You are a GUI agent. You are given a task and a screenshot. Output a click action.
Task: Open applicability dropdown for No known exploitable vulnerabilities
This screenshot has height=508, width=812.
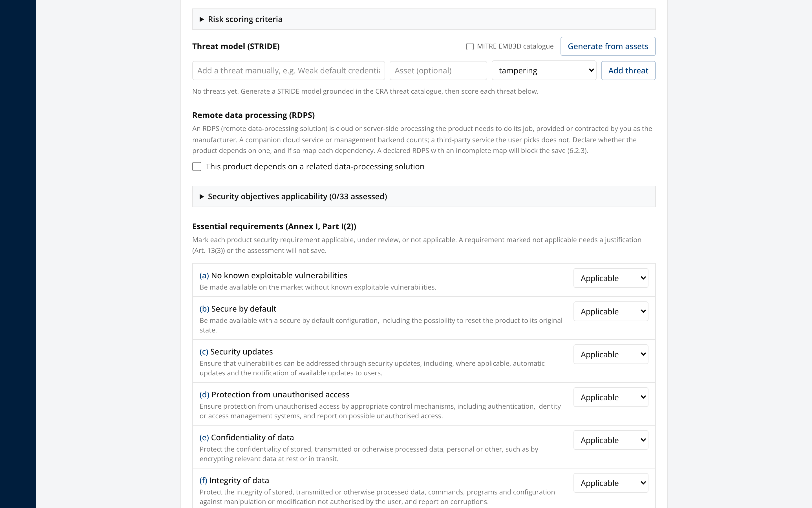tap(611, 278)
